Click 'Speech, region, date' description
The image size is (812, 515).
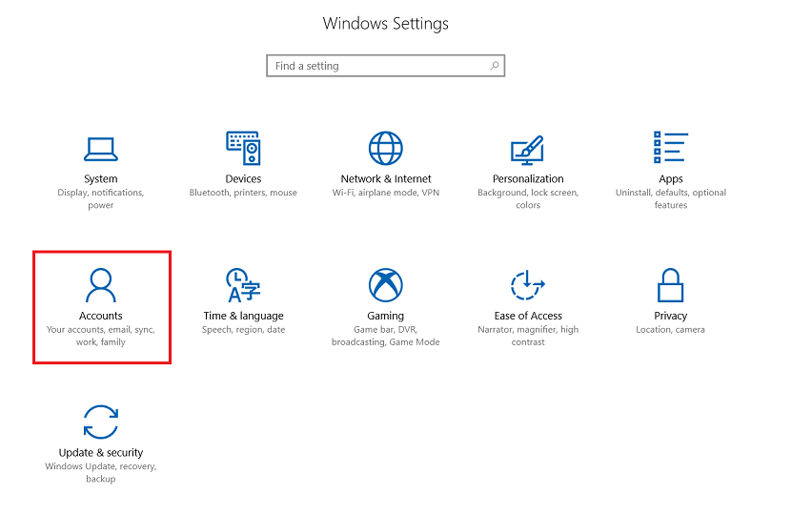click(x=243, y=330)
